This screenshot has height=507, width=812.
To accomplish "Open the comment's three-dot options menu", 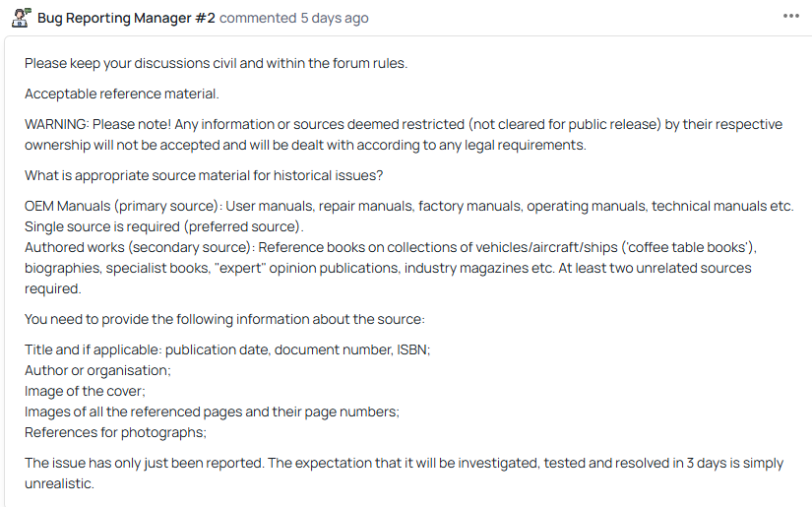I will [791, 17].
